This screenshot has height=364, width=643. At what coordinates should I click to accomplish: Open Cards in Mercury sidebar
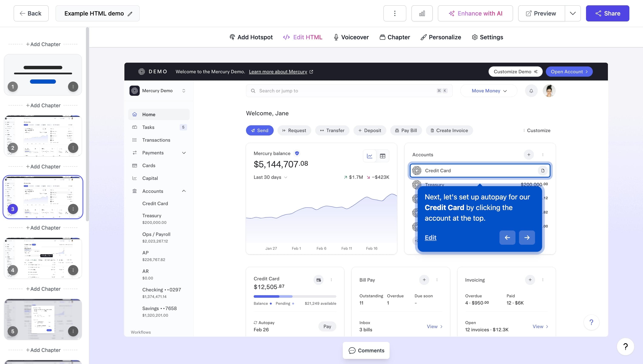[159, 165]
